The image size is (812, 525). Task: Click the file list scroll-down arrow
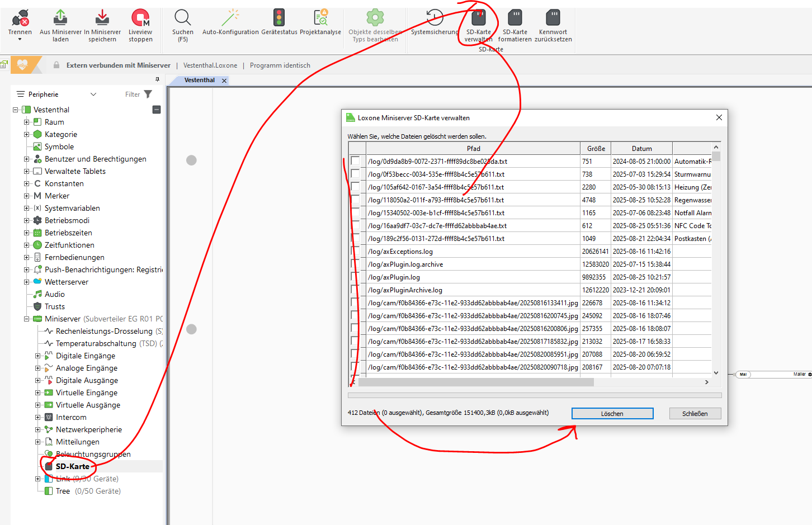pos(716,372)
